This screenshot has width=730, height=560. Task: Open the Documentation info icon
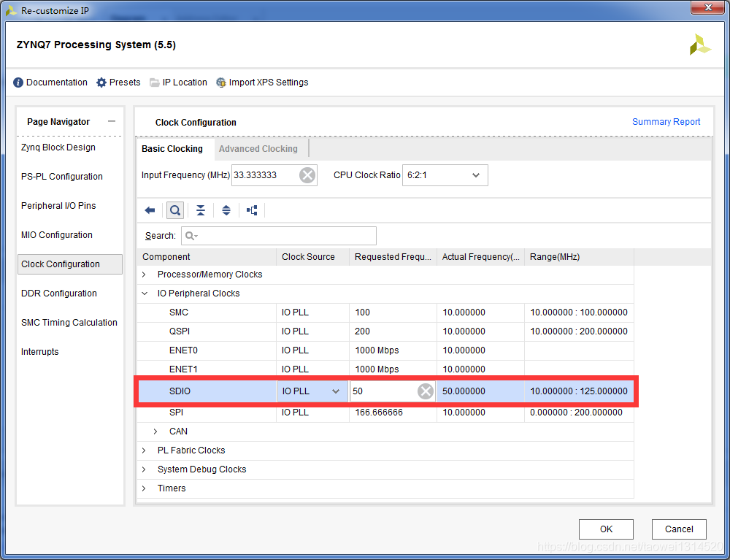(18, 83)
